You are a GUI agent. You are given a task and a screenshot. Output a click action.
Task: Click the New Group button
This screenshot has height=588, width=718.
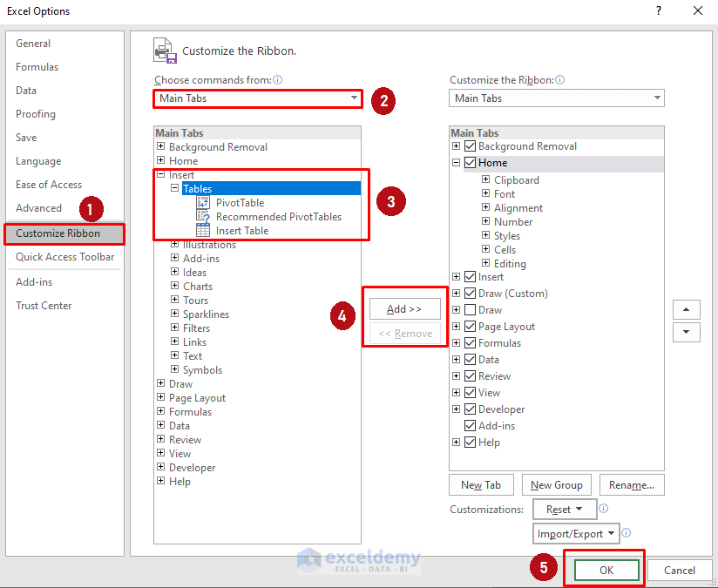click(x=556, y=485)
